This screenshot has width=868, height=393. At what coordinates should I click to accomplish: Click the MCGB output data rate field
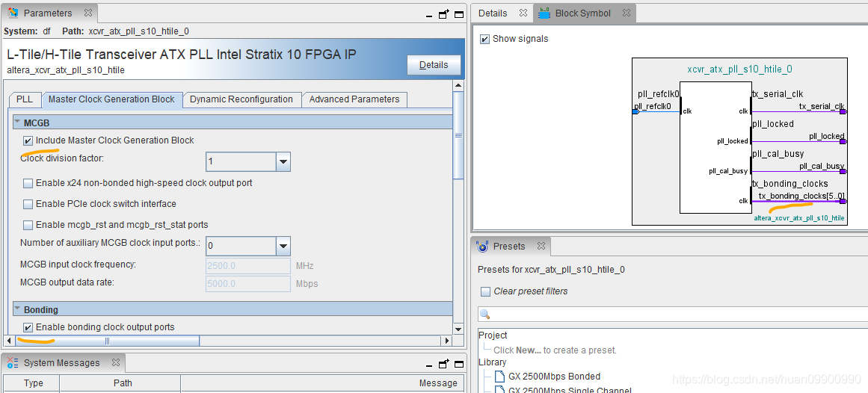[x=248, y=284]
